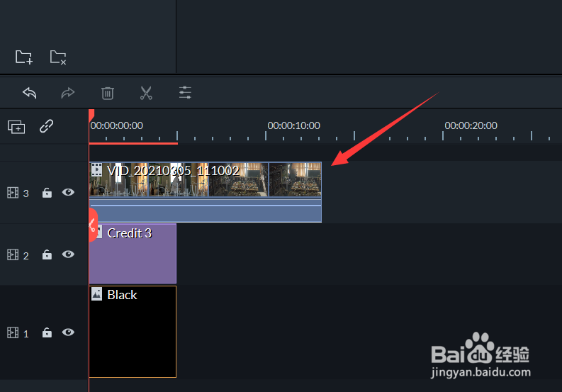
Task: Click the add new folder icon
Action: coord(24,57)
